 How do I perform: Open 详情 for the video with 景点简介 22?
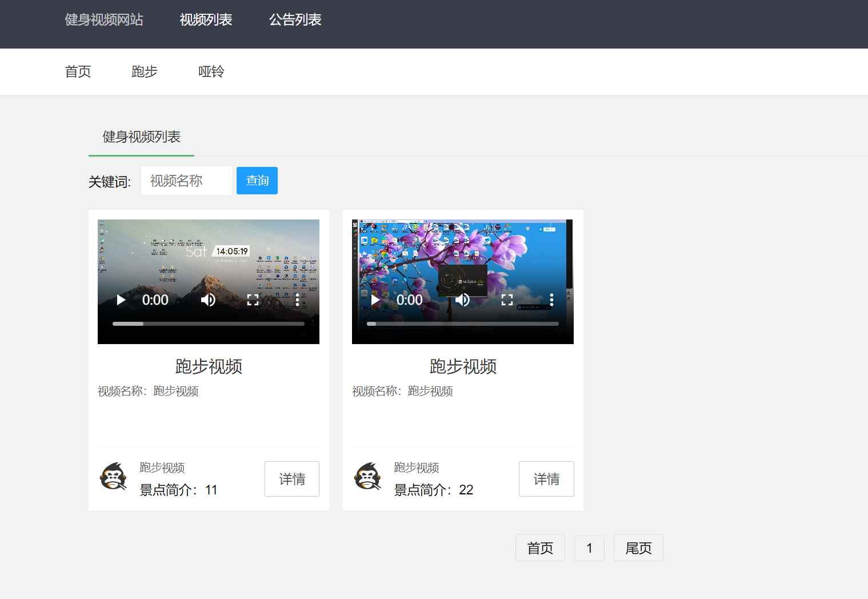(546, 479)
